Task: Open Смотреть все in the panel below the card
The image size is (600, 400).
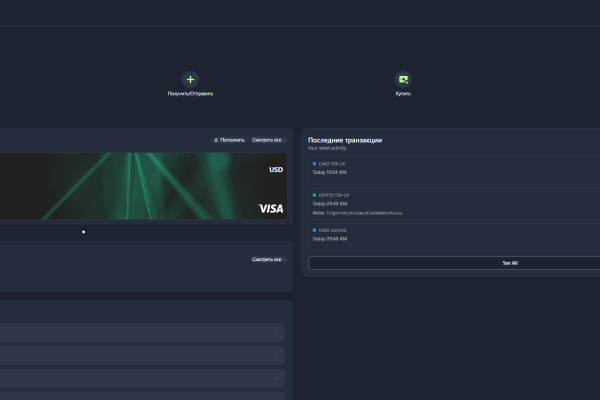Action: coord(268,260)
